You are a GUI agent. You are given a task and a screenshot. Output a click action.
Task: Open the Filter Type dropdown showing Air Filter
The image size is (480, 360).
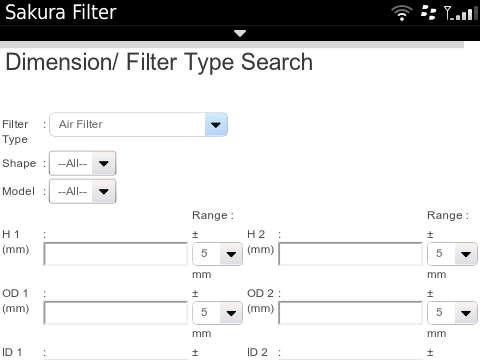coord(138,124)
